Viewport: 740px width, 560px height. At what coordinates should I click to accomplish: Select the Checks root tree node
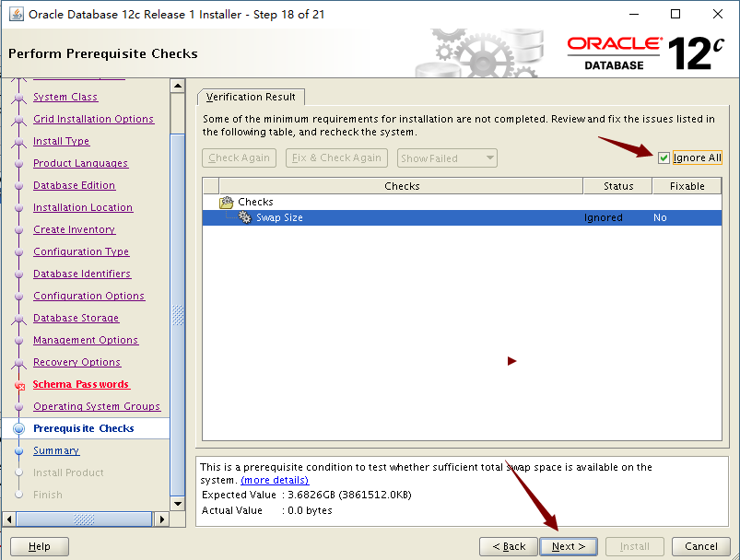tap(255, 202)
